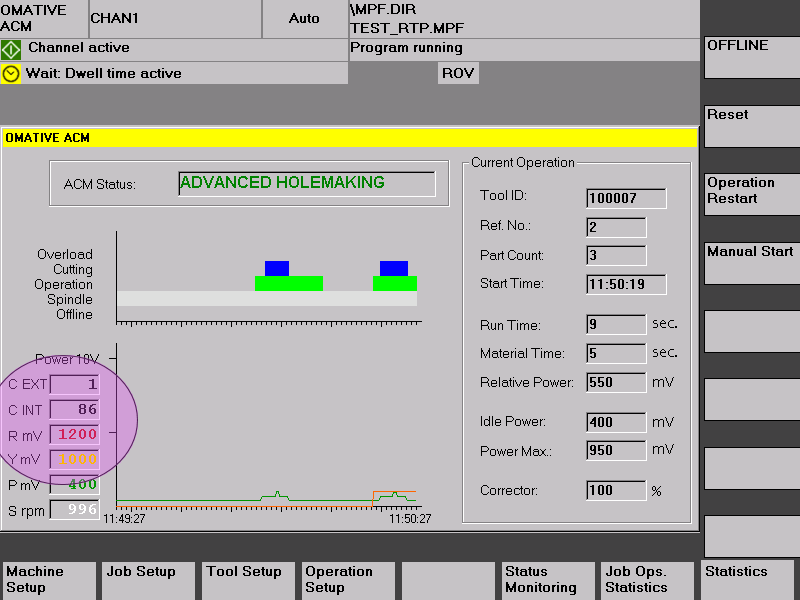Click the Power Max. value field

pos(616,451)
